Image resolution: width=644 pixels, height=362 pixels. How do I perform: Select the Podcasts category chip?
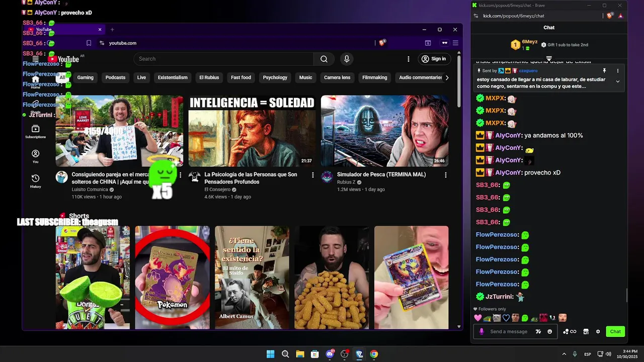115,77
